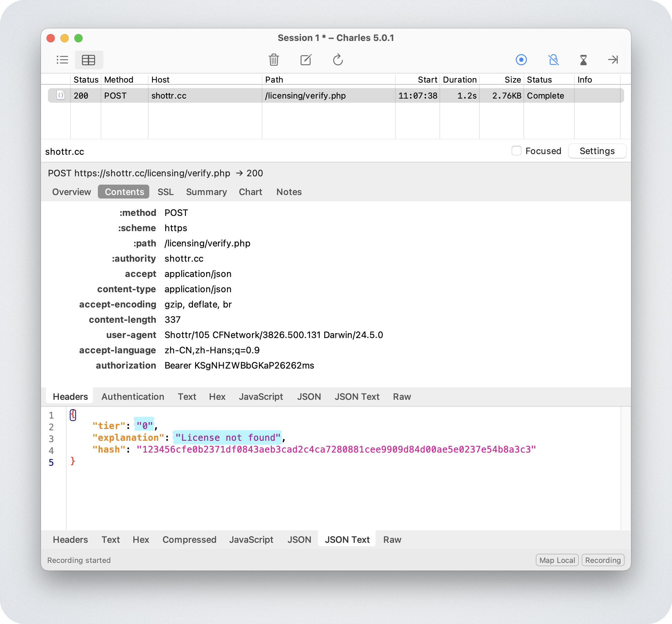The width and height of the screenshot is (672, 624).
Task: Open response Raw tab at bottom
Action: coord(392,540)
